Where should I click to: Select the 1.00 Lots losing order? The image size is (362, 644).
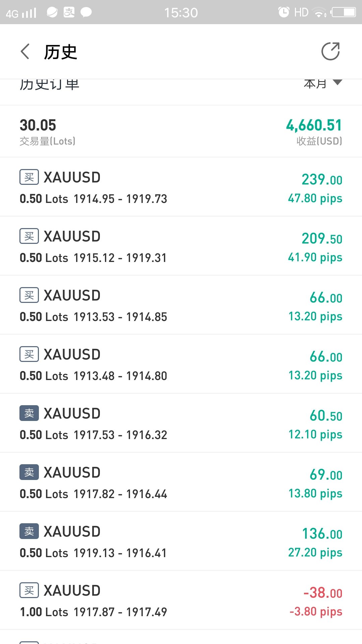(181, 600)
